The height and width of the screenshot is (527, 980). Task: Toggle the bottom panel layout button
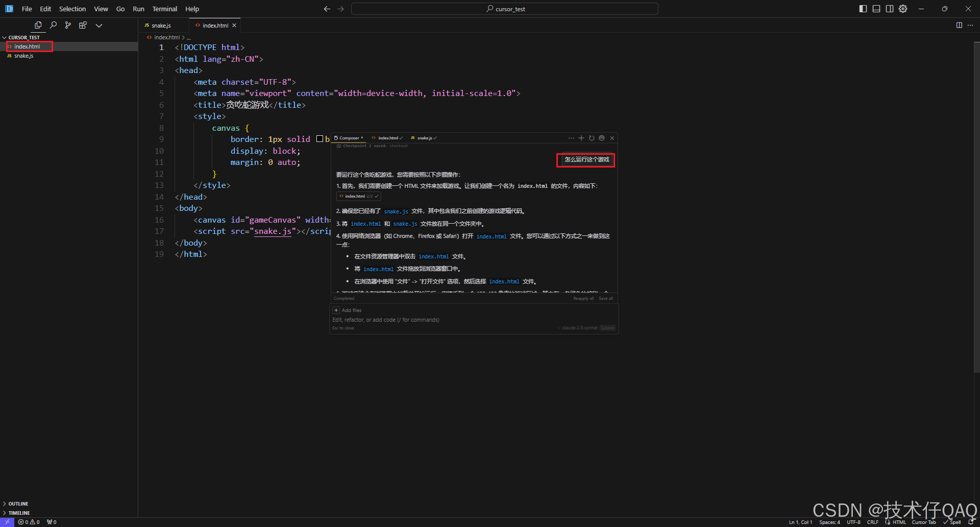click(876, 9)
